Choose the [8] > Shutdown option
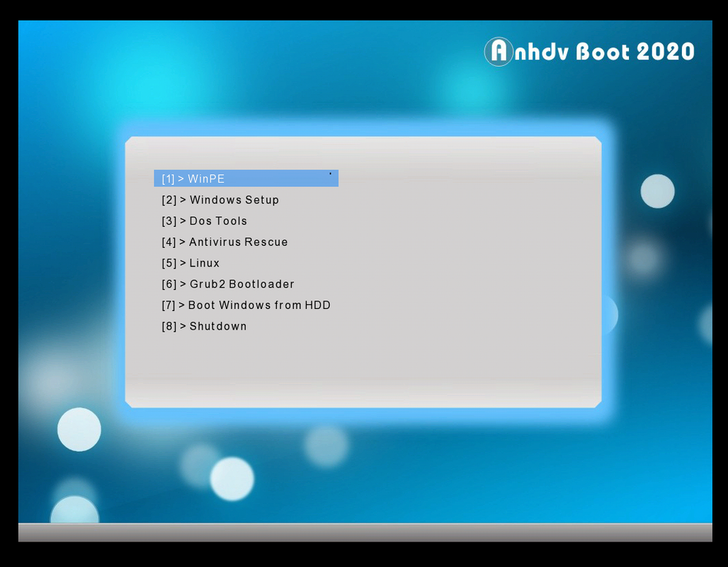728x567 pixels. tap(204, 326)
